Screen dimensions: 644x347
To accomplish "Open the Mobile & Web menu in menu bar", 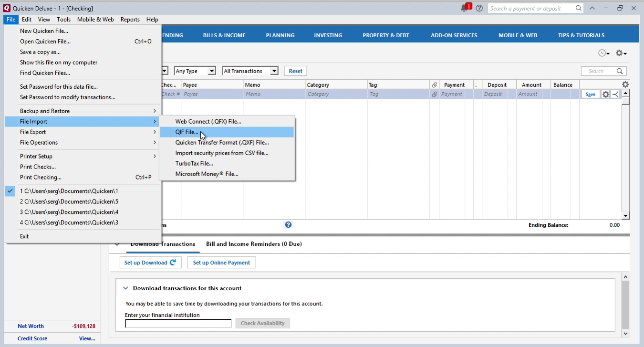I will pyautogui.click(x=95, y=20).
